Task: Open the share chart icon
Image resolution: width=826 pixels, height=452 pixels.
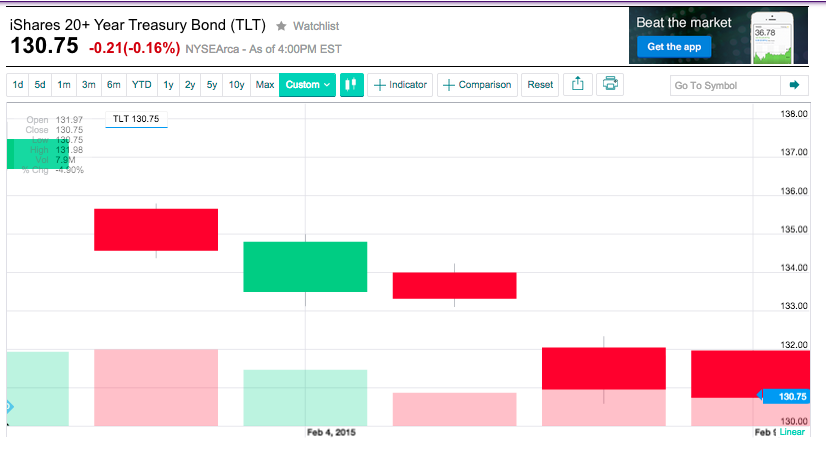Action: coord(577,84)
